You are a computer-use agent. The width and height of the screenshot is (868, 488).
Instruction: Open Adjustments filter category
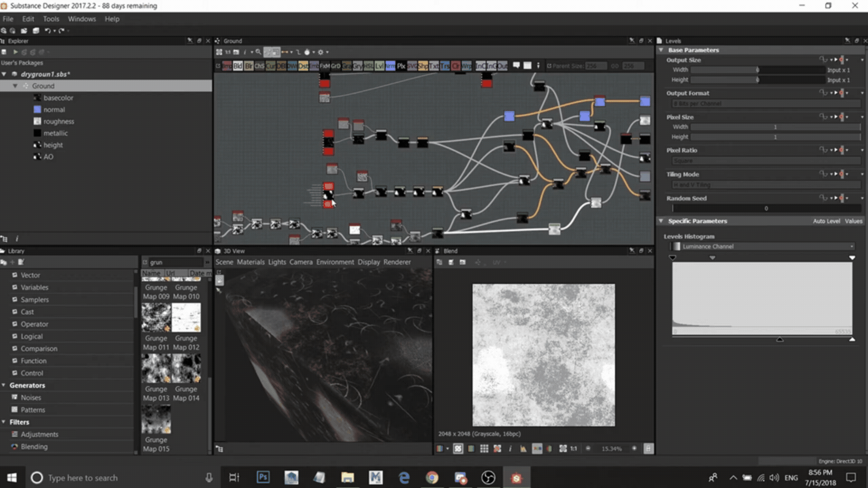[x=39, y=434]
